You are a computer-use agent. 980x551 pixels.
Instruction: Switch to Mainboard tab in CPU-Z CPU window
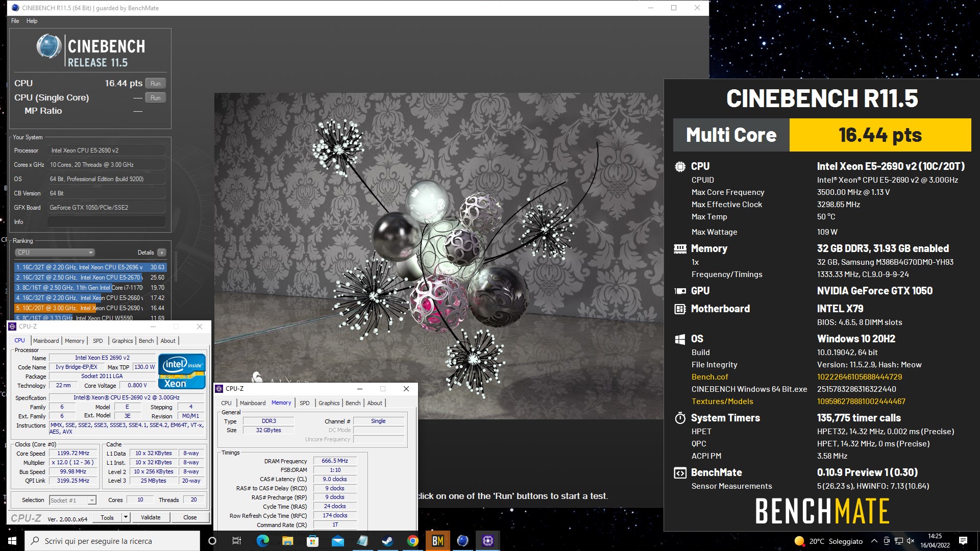point(46,341)
